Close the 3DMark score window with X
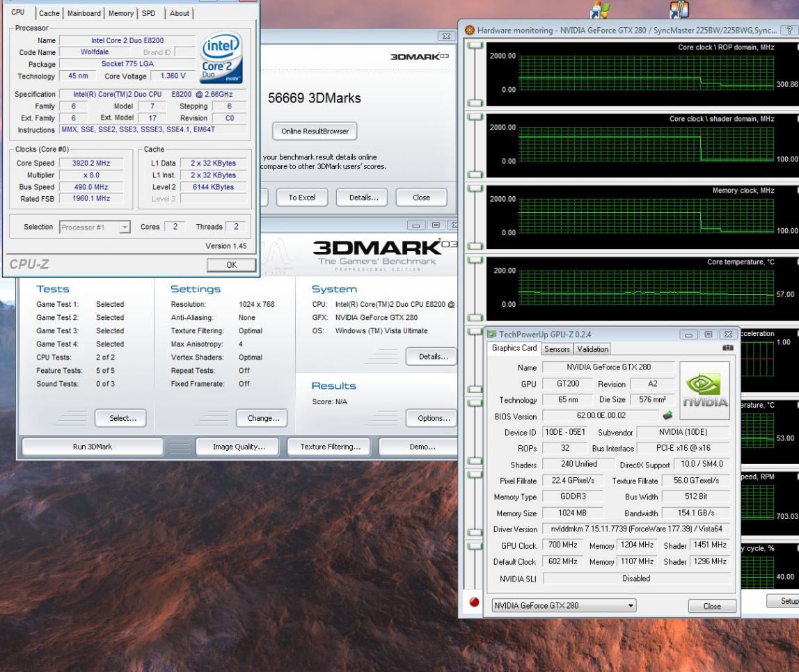Viewport: 799px width, 672px height. click(x=446, y=36)
